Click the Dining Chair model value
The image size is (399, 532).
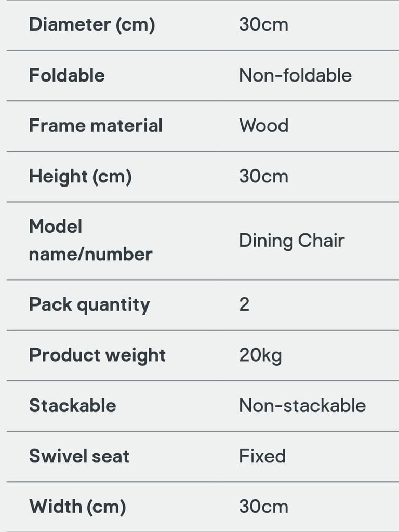[x=292, y=241]
